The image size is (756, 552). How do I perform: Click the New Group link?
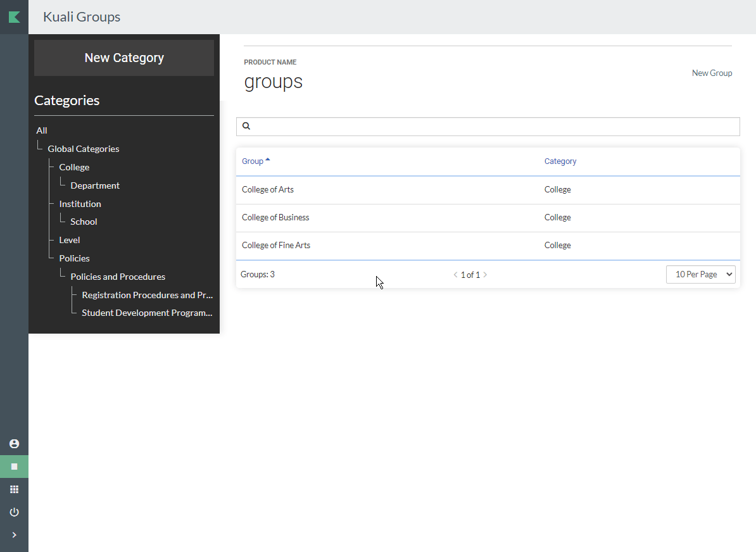(712, 73)
